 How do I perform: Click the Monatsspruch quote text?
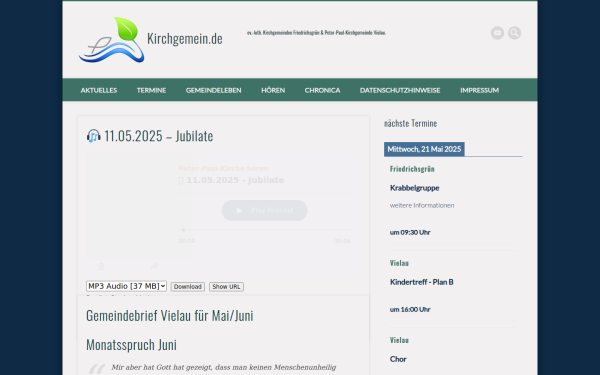[224, 367]
